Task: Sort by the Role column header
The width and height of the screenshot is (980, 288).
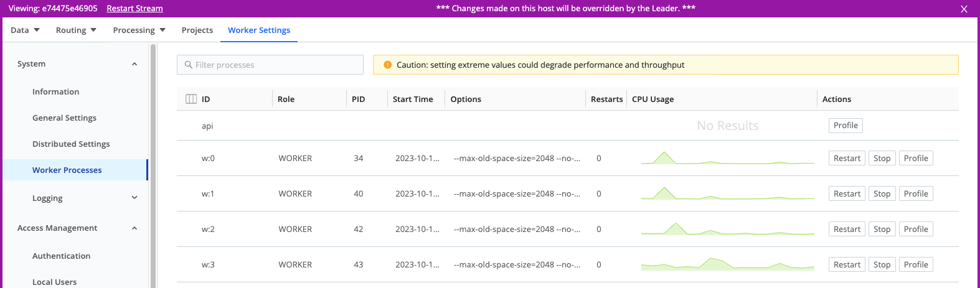Action: coord(286,99)
